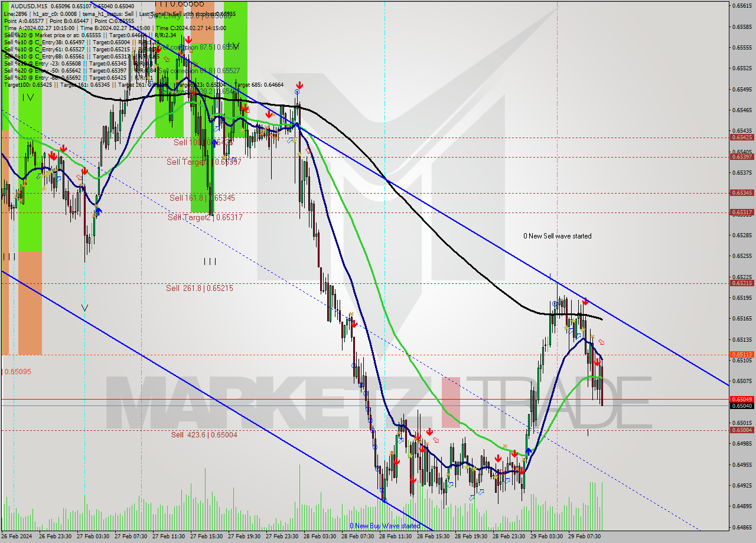Click the 0.64865 bottom price axis label
Image resolution: width=756 pixels, height=543 pixels.
point(742,526)
